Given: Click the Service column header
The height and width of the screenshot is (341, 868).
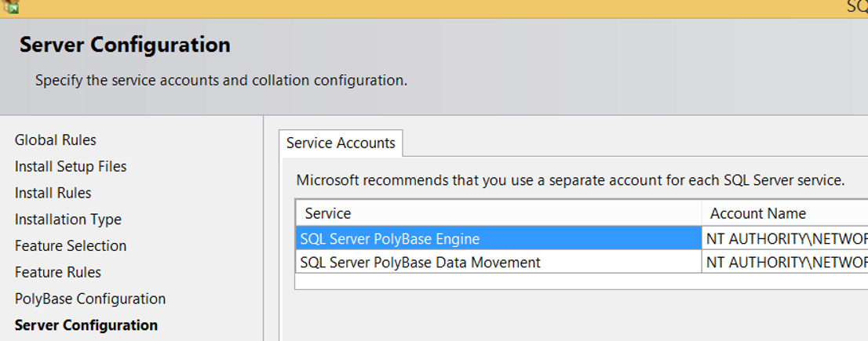Looking at the screenshot, I should [x=498, y=212].
